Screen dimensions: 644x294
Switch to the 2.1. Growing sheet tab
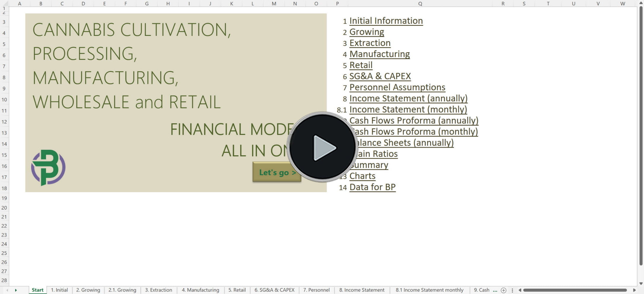pos(122,290)
